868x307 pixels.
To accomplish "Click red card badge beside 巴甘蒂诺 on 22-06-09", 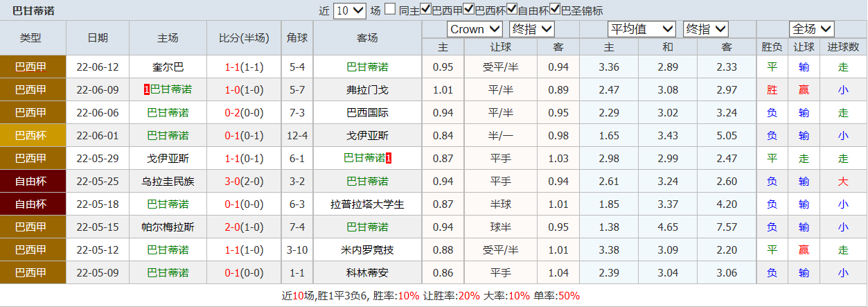I will (146, 90).
